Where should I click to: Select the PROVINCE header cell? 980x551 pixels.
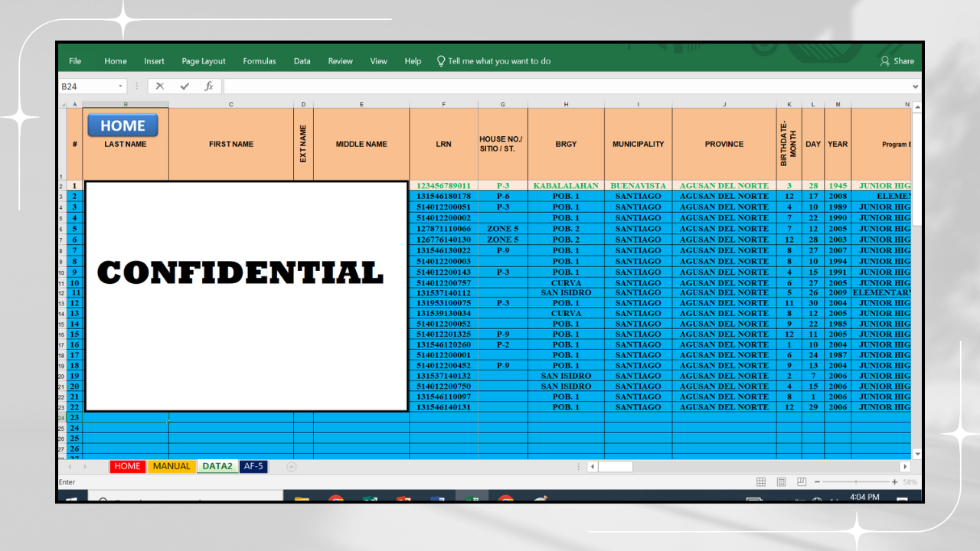(724, 144)
